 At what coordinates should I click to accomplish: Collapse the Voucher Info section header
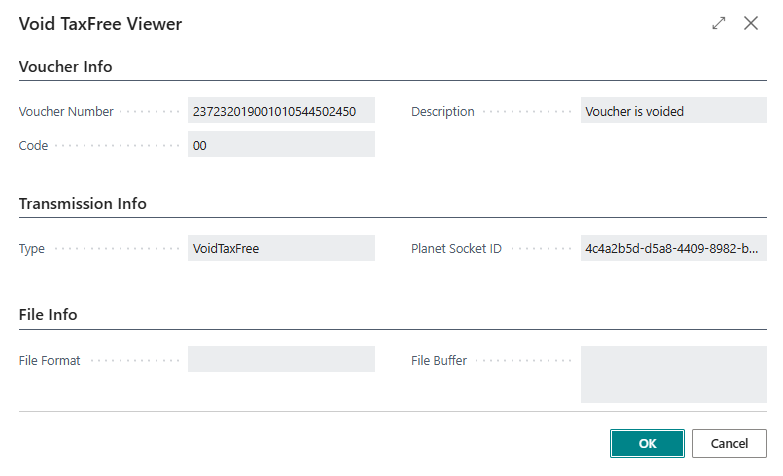(66, 67)
